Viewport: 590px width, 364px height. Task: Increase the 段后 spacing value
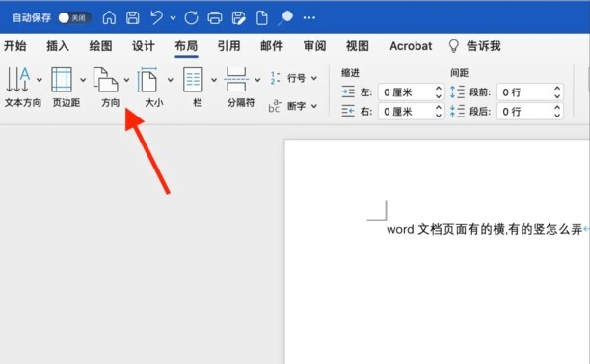[x=557, y=108]
